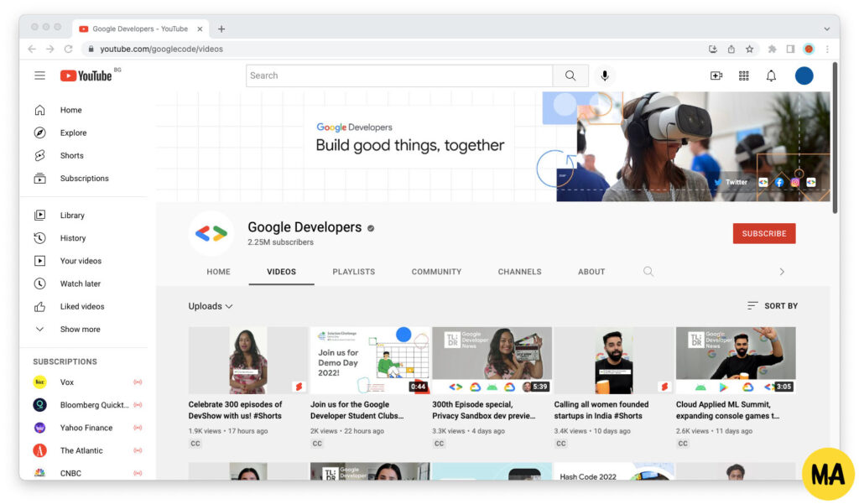The image size is (859, 504).
Task: Switch to the channel HOME tab
Action: [x=219, y=272]
